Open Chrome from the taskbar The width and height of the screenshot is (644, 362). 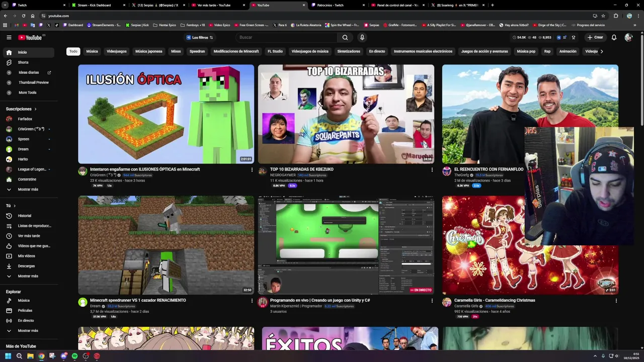tap(41, 356)
